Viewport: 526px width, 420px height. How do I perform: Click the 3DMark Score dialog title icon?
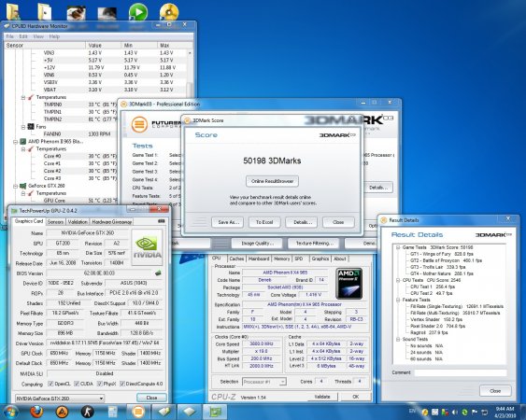pos(188,120)
